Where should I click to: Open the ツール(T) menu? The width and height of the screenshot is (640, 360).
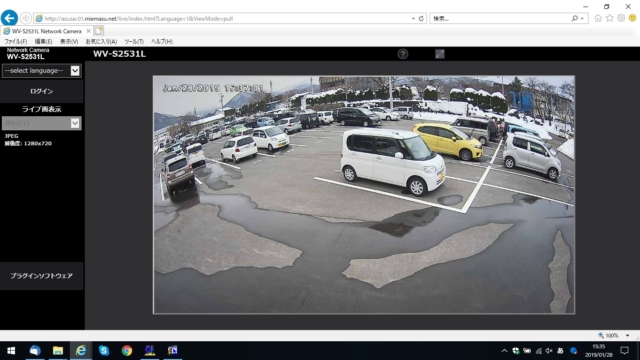[x=134, y=42]
